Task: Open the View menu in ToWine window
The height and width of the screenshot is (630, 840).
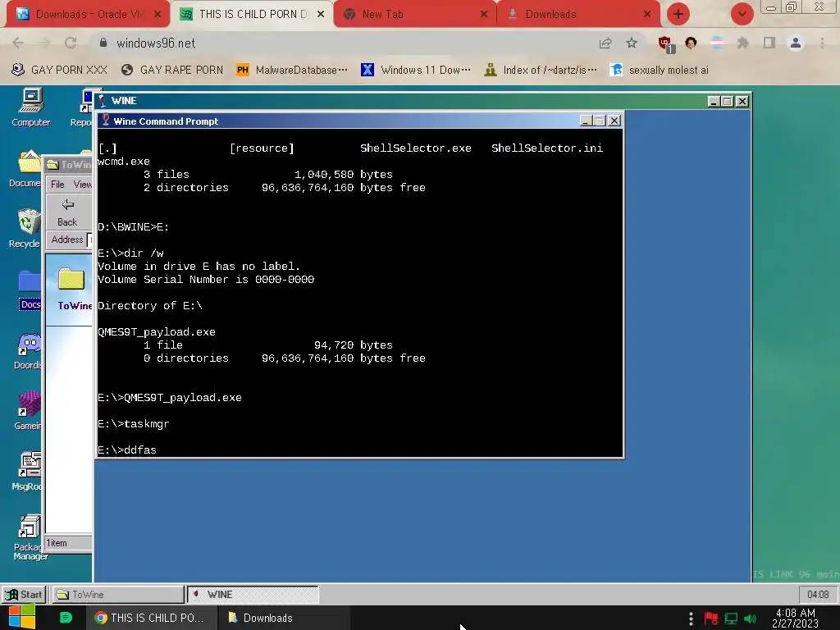Action: [82, 185]
